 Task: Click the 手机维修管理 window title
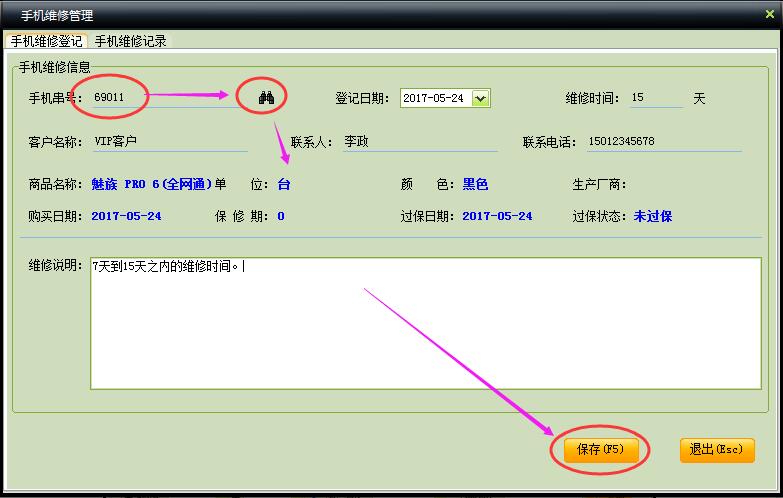(57, 15)
